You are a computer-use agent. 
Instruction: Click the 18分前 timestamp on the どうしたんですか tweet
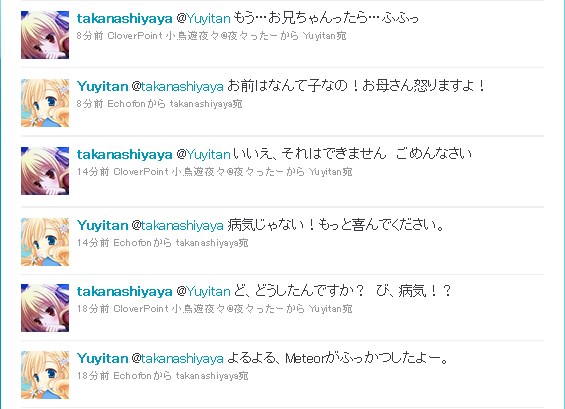(93, 309)
